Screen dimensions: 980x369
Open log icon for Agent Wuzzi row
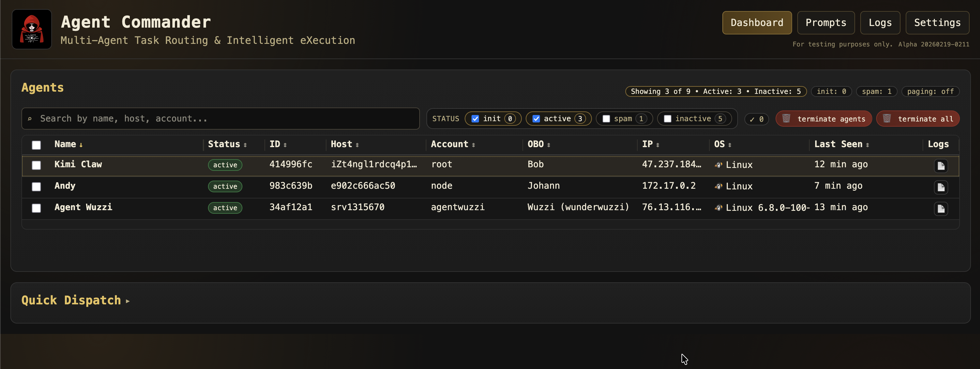[940, 208]
